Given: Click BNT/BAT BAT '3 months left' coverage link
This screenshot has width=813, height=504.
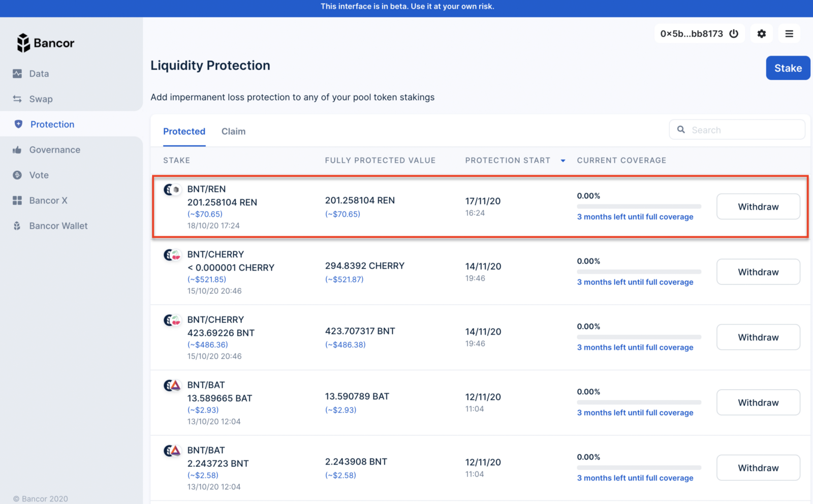Looking at the screenshot, I should tap(635, 413).
